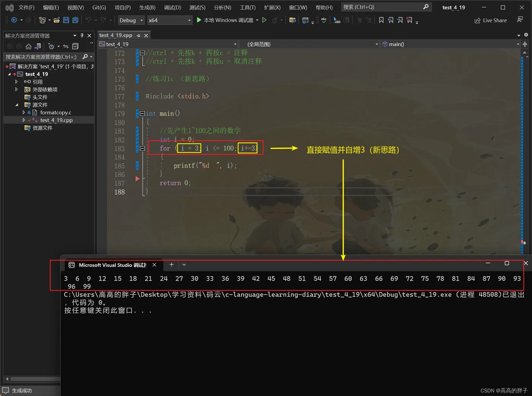Click the Home icon in Solution Explorer
The image size is (532, 396).
click(x=28, y=46)
